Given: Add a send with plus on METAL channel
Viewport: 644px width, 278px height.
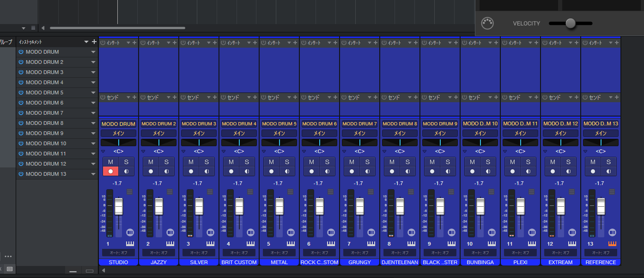Looking at the screenshot, I should (x=295, y=98).
